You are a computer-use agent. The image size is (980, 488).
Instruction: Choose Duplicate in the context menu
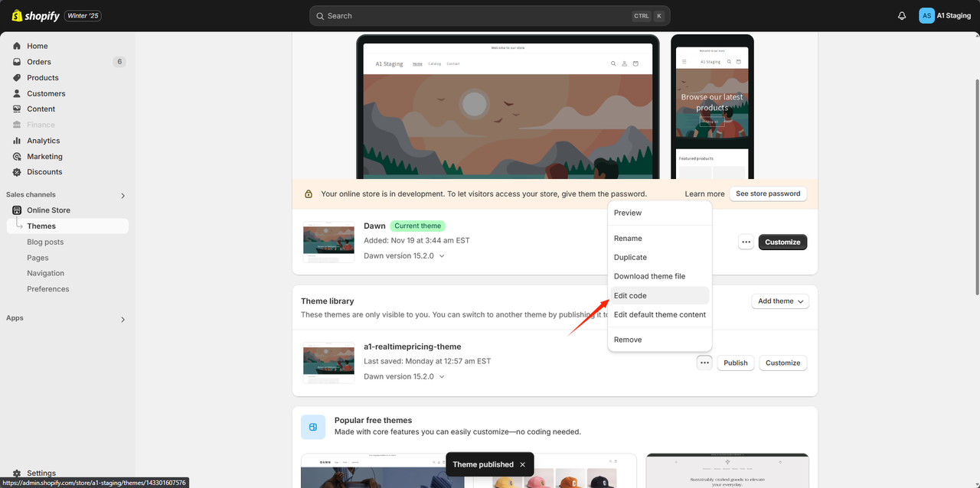tap(660, 258)
